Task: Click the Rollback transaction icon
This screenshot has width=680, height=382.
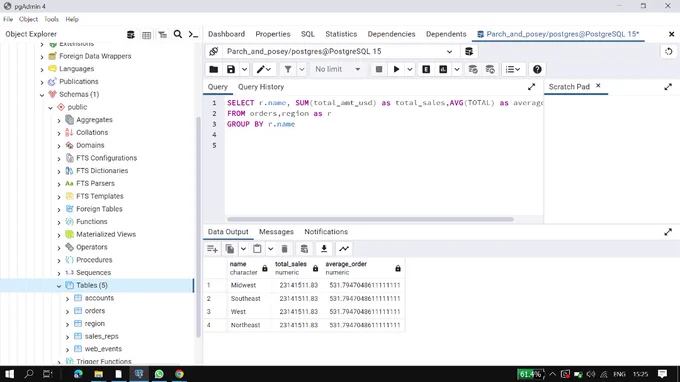Action: (490, 69)
